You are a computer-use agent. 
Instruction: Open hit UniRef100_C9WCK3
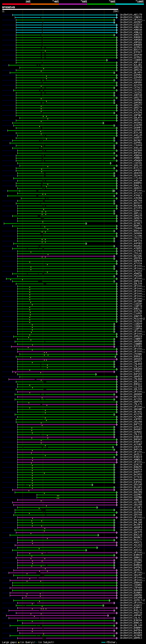(x=131, y=17)
